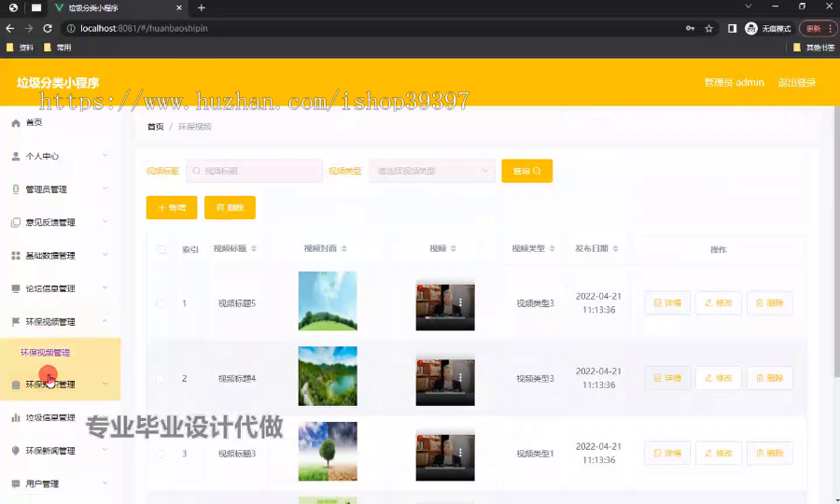Image resolution: width=840 pixels, height=504 pixels.
Task: Click the icon beside 环保新闻管理
Action: 16,451
